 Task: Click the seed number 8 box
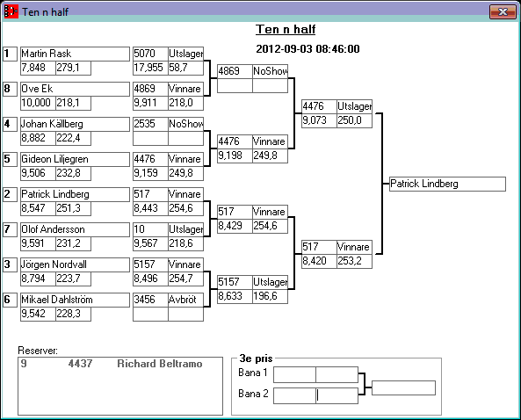click(10, 89)
